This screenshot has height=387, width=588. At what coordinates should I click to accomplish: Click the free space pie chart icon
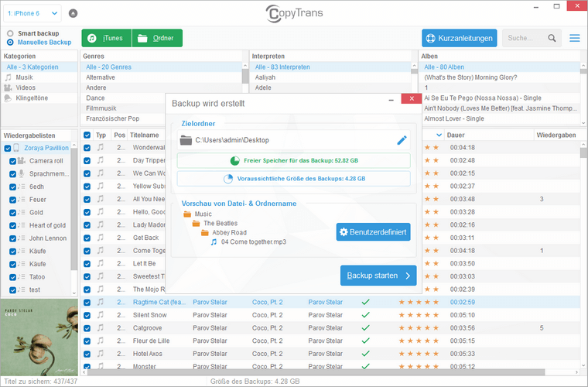click(234, 160)
